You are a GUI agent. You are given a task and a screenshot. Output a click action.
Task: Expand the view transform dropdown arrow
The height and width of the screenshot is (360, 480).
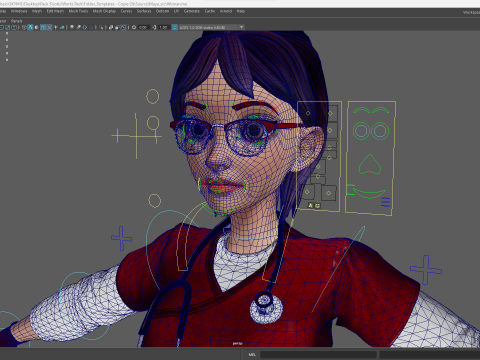tap(241, 27)
